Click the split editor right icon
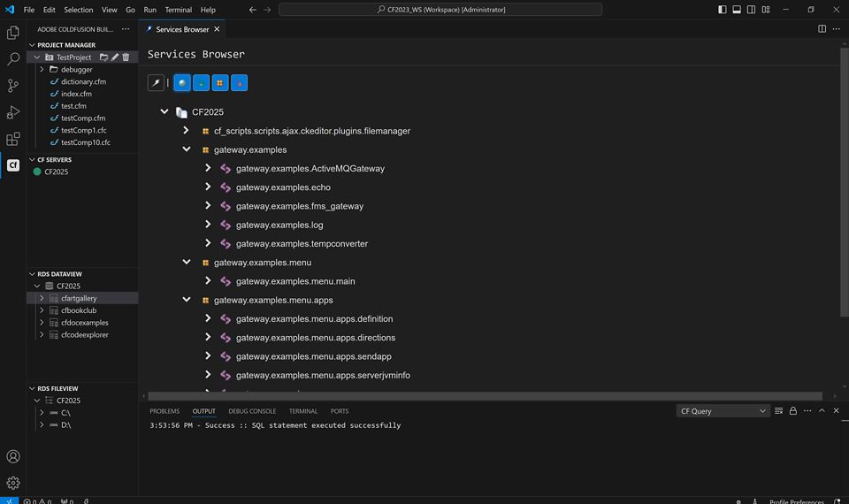 click(x=822, y=29)
